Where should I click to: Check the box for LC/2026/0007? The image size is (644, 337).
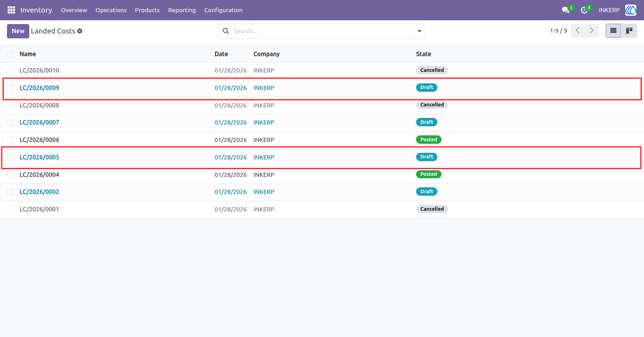coord(10,122)
